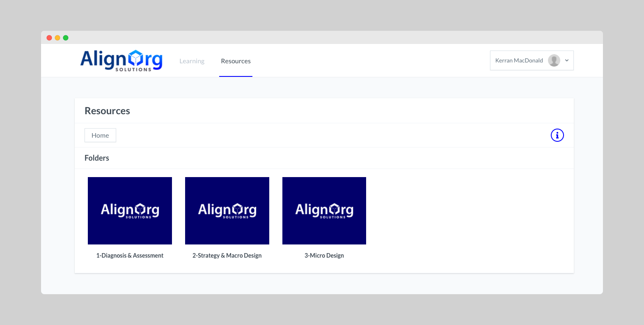644x325 pixels.
Task: Click the "3-Micro Design" label
Action: [x=324, y=256]
